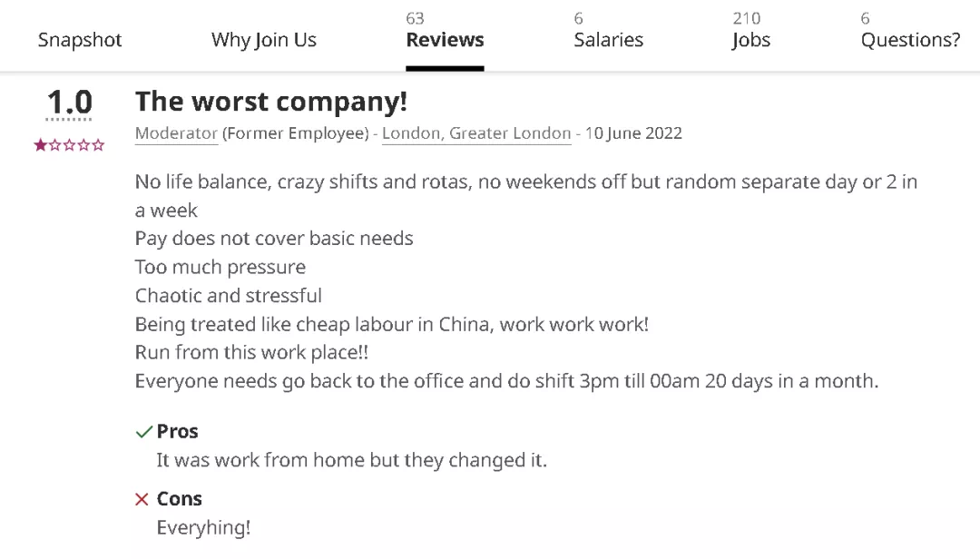The image size is (980, 559).
Task: Open the Snapshot tab
Action: pos(80,40)
